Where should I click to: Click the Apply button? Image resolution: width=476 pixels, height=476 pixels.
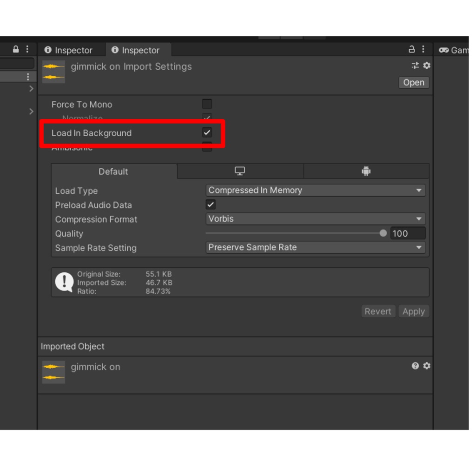[414, 311]
